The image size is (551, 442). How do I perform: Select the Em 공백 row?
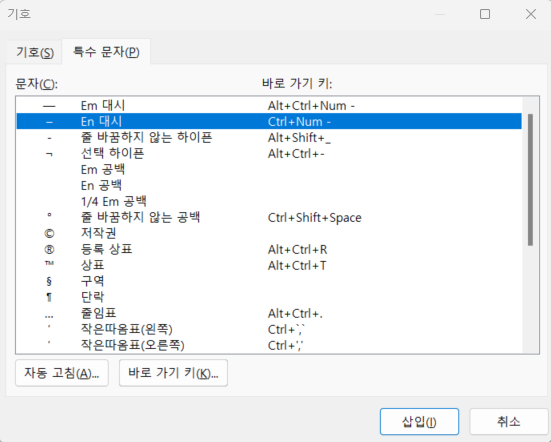269,169
